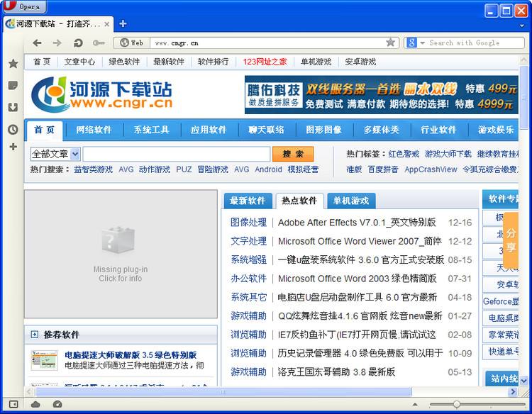Click the Google search engine icon
Viewport: 532px width, 414px height.
(x=411, y=43)
